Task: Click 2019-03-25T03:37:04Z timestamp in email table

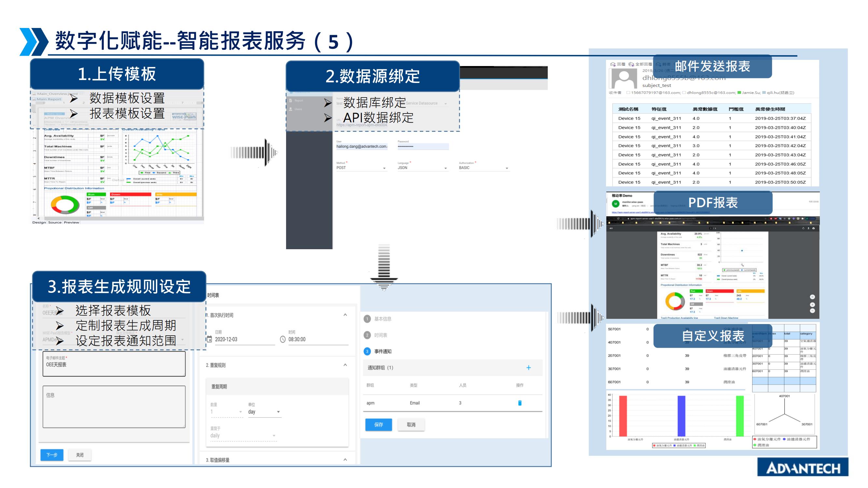Action: click(780, 118)
